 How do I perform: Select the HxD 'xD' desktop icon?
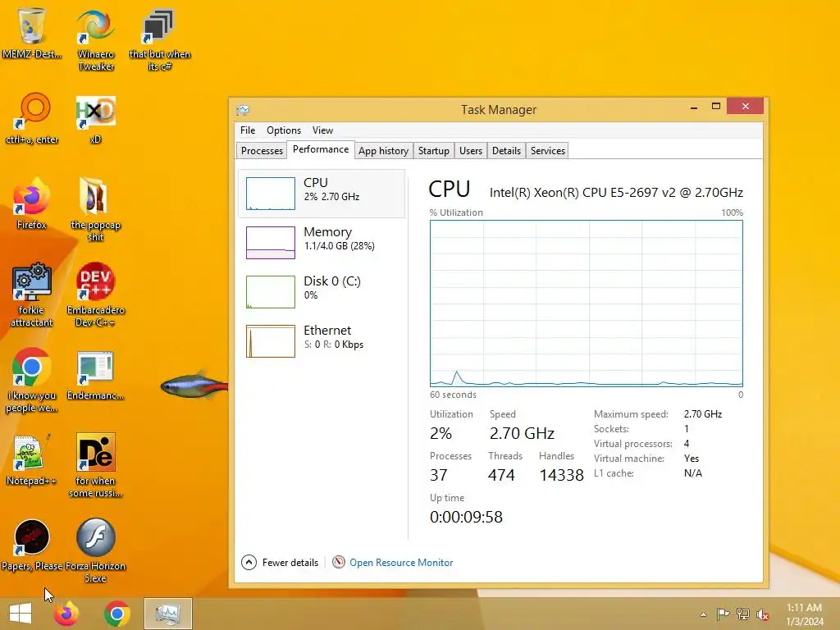click(x=95, y=119)
